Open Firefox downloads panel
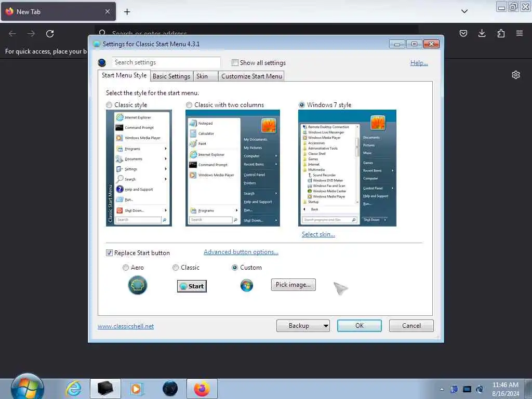Viewport: 532px width, 399px height. (482, 33)
